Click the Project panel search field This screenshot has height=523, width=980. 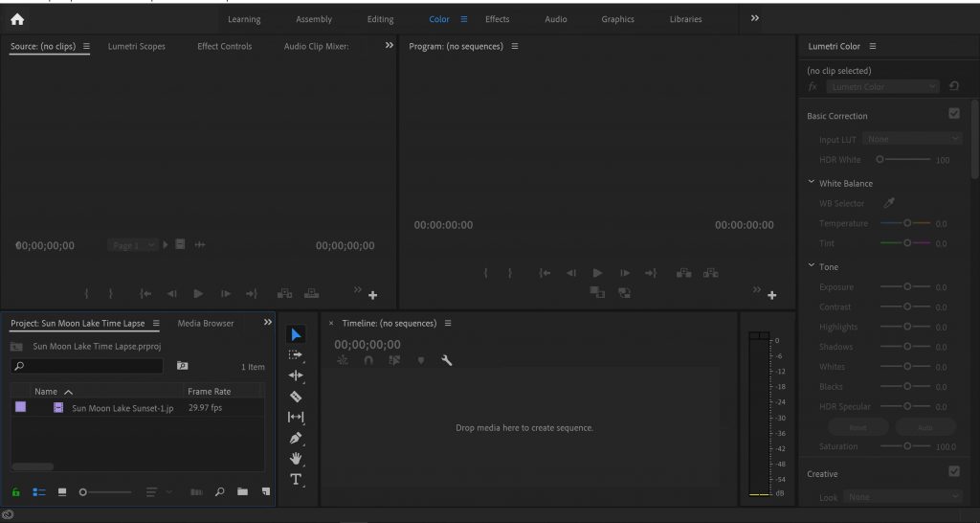pyautogui.click(x=87, y=366)
